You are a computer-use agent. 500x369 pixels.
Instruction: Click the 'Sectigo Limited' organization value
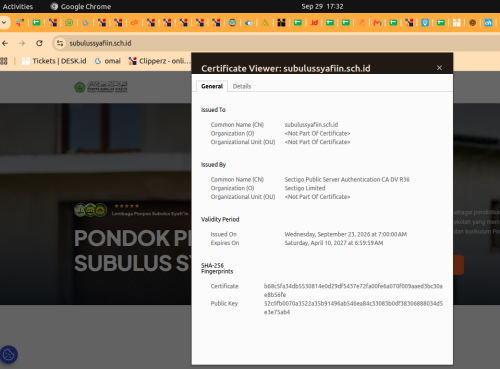[305, 188]
